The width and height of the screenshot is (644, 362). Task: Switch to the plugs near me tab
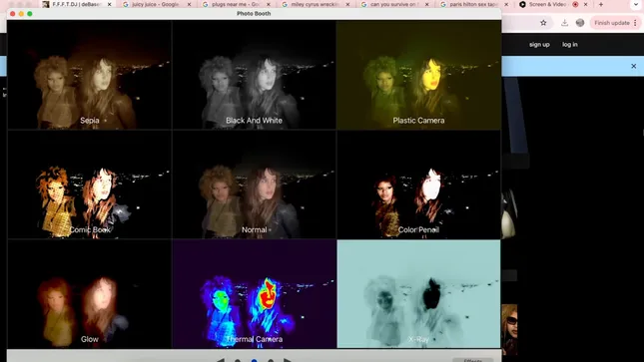[235, 5]
